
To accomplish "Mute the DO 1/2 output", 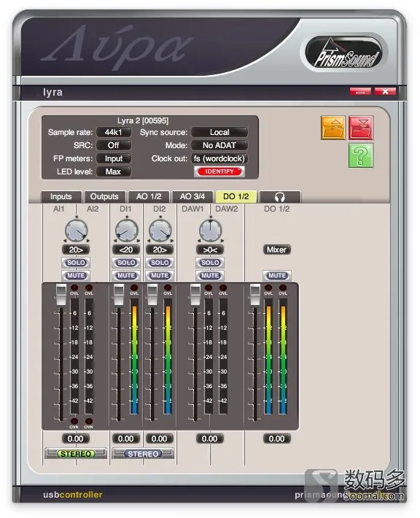I will pyautogui.click(x=277, y=276).
